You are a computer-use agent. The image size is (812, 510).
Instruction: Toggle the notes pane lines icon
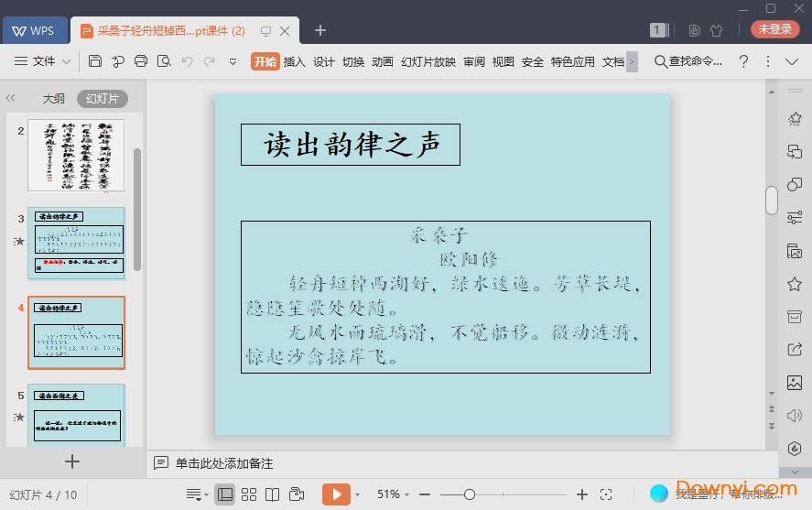(194, 494)
